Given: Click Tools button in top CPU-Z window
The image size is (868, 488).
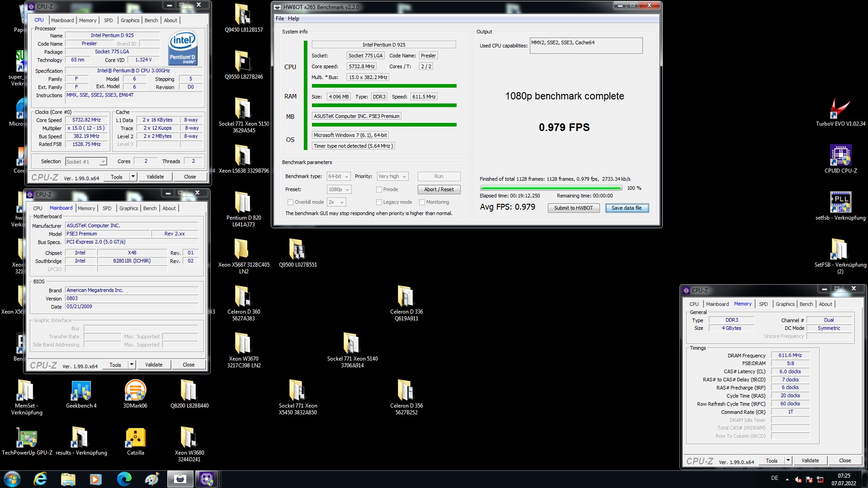Looking at the screenshot, I should (x=117, y=177).
